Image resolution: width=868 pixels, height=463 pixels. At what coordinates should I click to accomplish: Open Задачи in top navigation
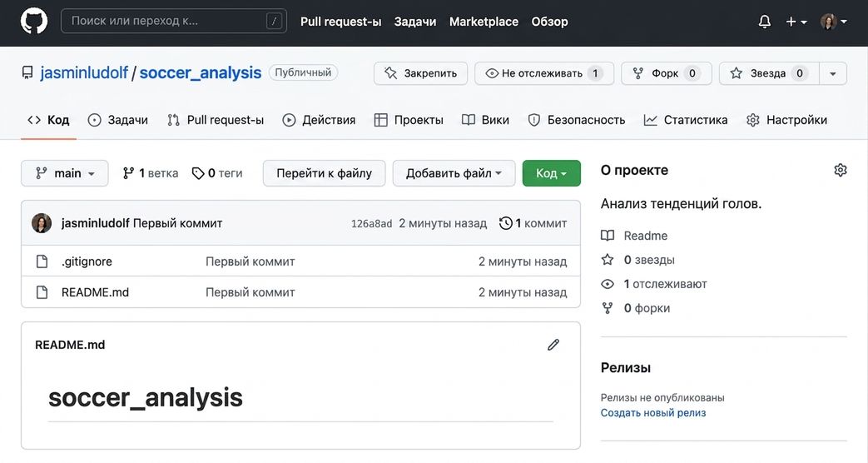coord(415,22)
